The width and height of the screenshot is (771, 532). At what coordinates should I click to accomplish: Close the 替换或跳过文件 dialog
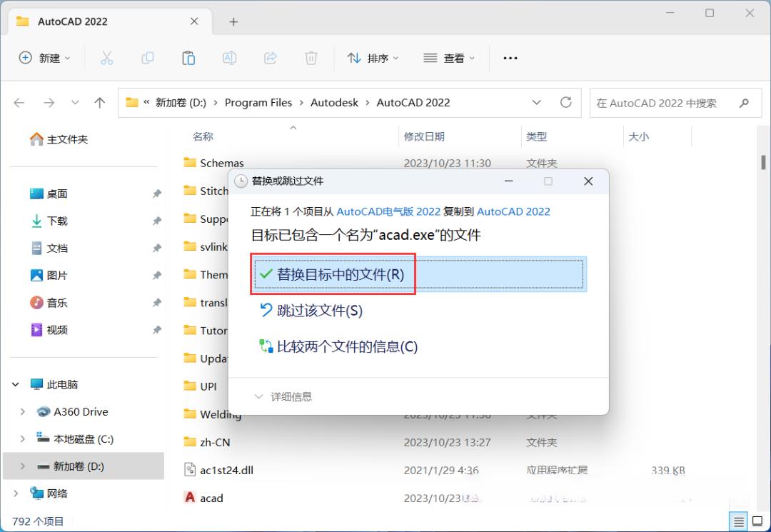coord(588,181)
